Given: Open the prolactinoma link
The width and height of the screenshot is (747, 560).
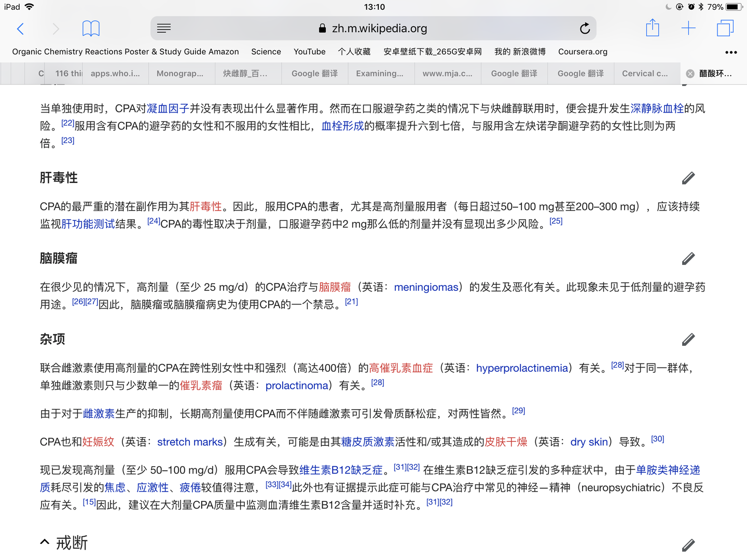Looking at the screenshot, I should click(297, 386).
